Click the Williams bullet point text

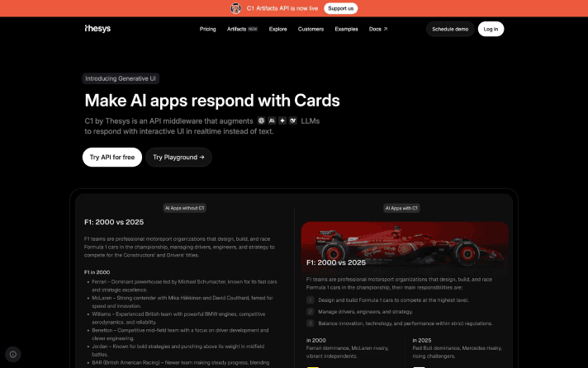(x=178, y=318)
